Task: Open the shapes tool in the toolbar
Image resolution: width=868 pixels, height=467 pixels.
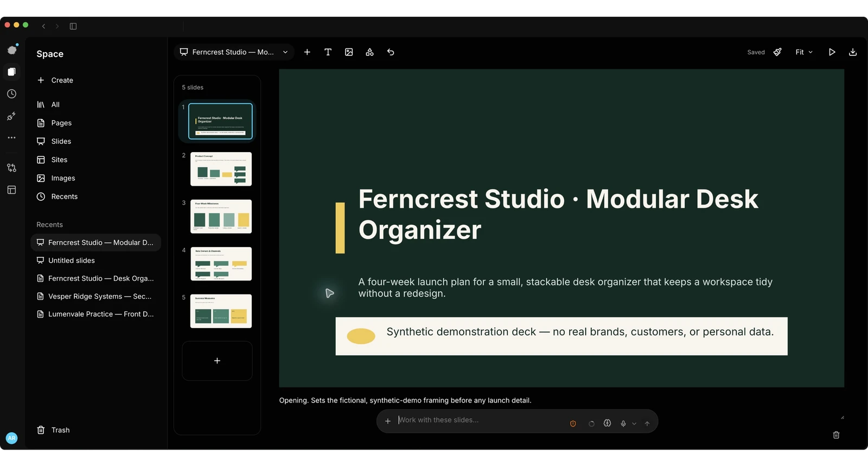Action: coord(369,52)
